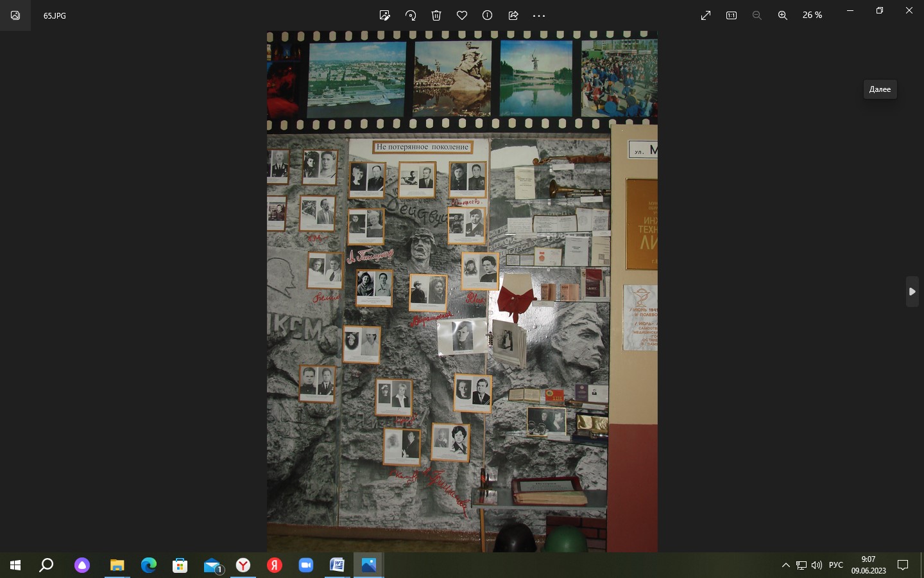Show file info with the information icon
This screenshot has width=924, height=578.
[x=488, y=15]
